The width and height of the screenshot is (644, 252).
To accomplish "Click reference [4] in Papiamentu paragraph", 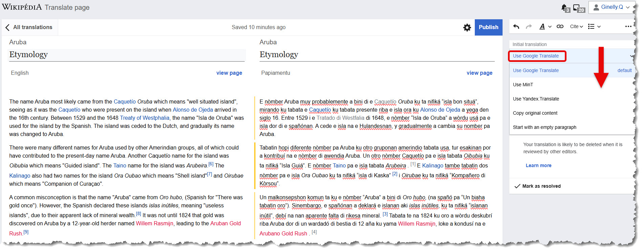I will (314, 232).
